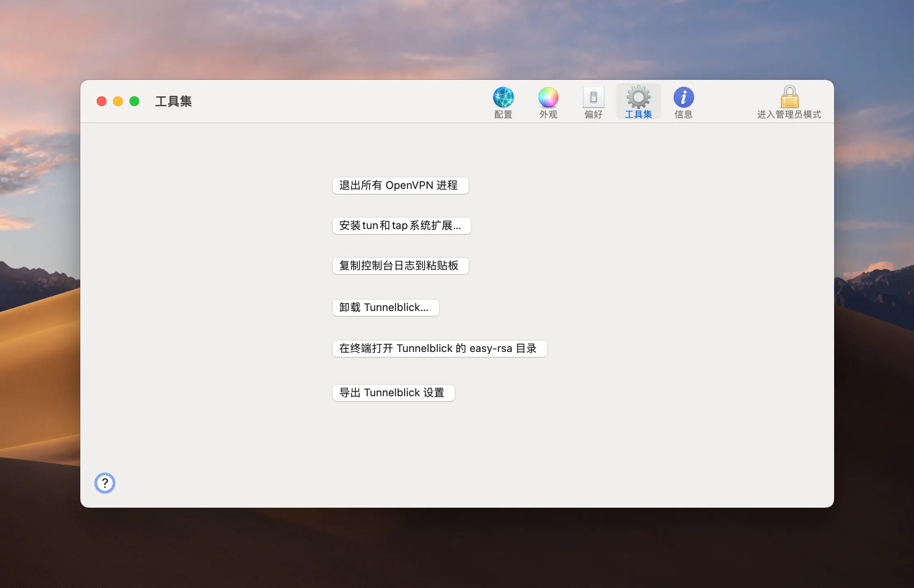
Task: Click 安装 tun 和 tap 系统扩展 button
Action: coord(401,225)
